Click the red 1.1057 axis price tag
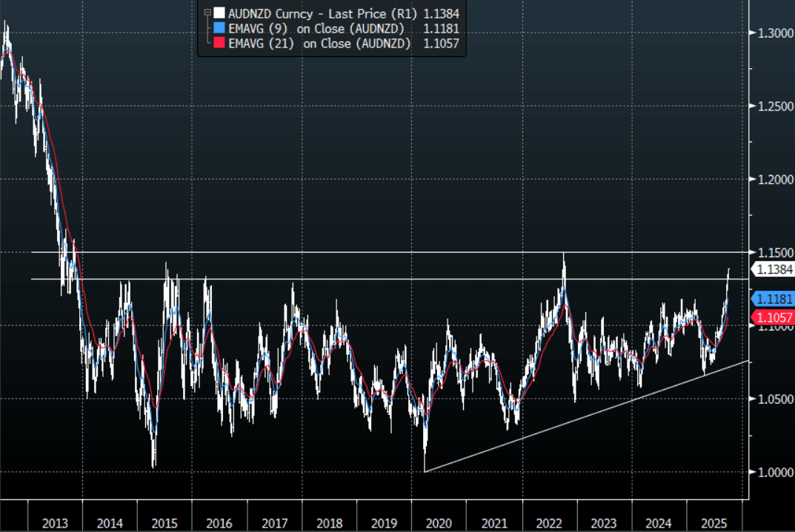Viewport: 795px width, 532px height. coord(773,317)
